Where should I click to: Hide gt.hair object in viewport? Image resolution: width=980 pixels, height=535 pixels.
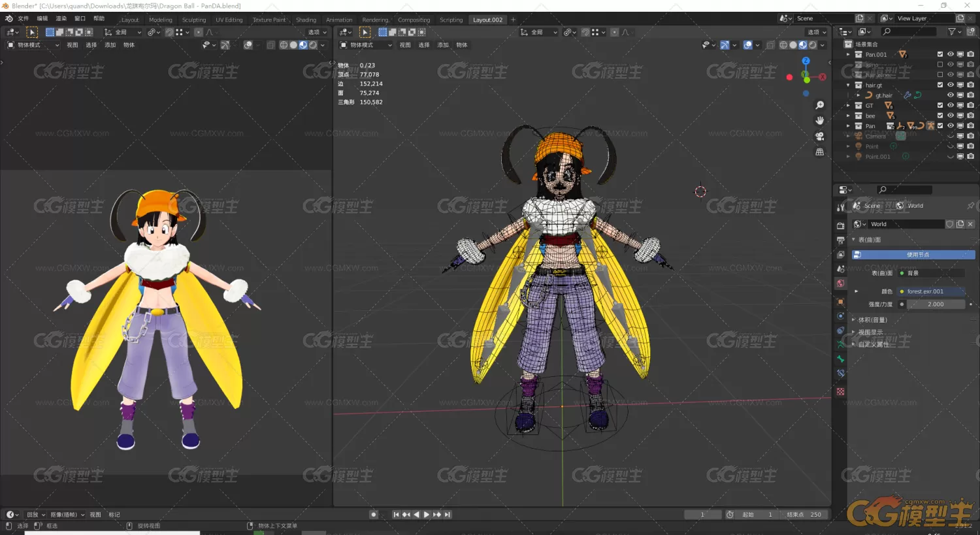[951, 95]
